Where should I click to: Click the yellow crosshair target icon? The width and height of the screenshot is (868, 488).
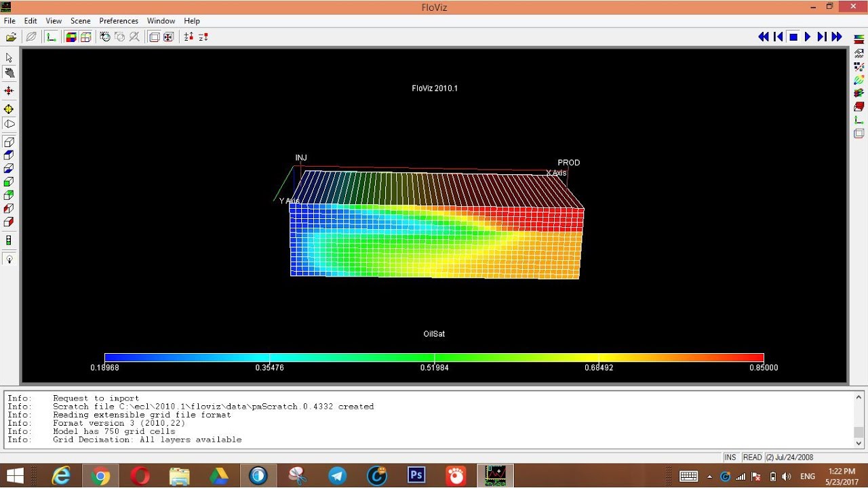(9, 108)
